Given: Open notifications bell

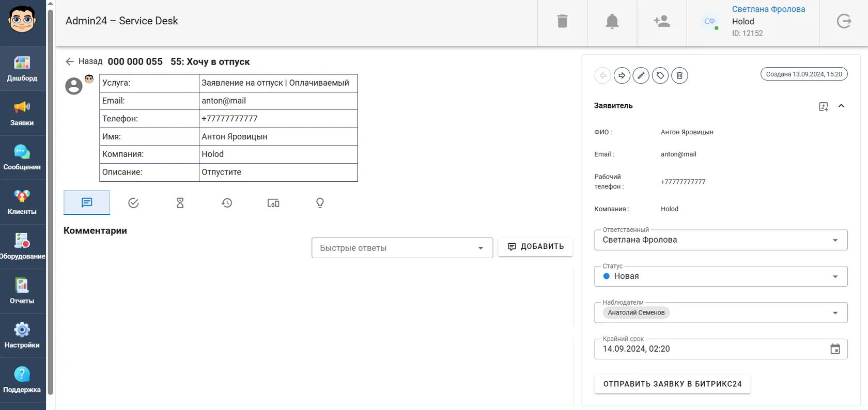Looking at the screenshot, I should point(612,21).
